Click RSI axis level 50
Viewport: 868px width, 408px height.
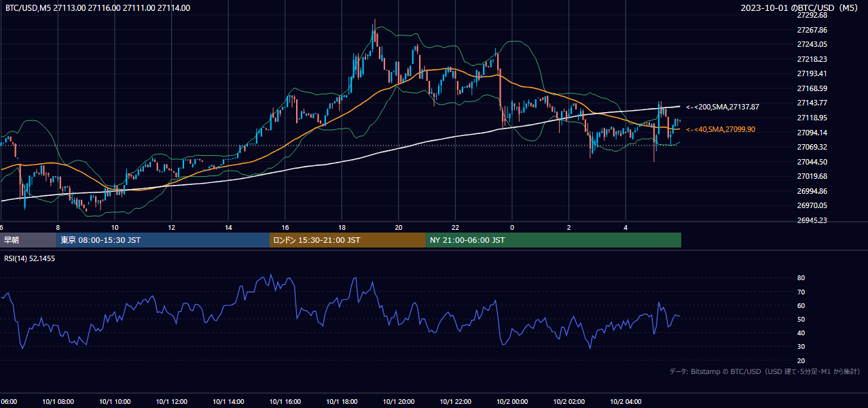coord(801,319)
